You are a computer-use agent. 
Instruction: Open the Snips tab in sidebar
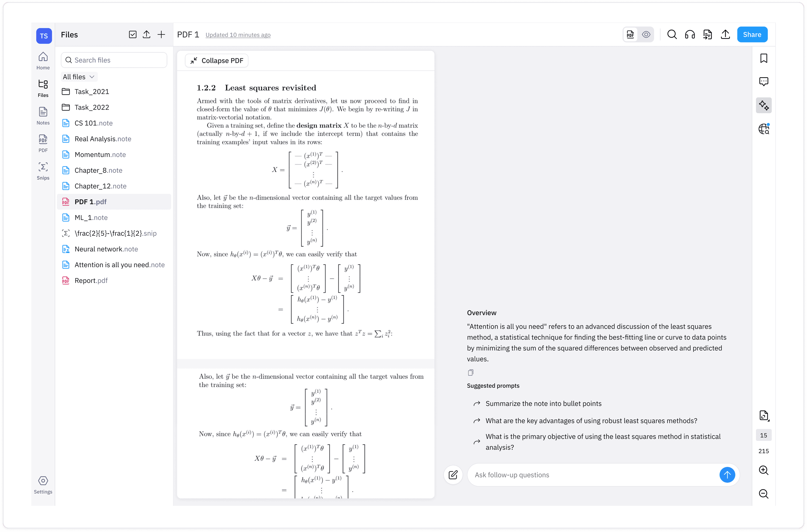click(43, 171)
